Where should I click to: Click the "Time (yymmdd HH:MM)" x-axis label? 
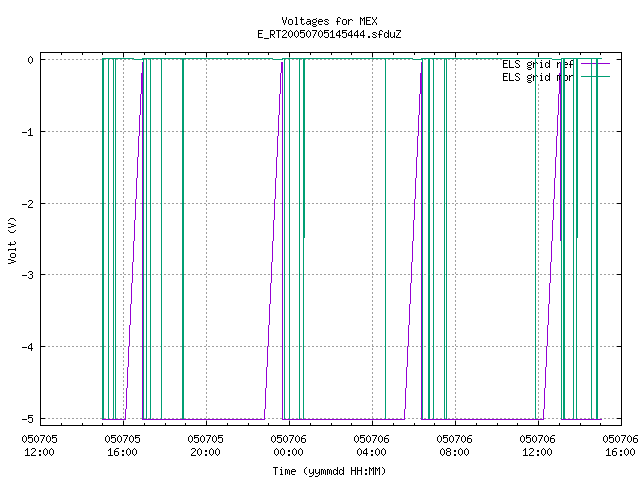click(x=329, y=471)
